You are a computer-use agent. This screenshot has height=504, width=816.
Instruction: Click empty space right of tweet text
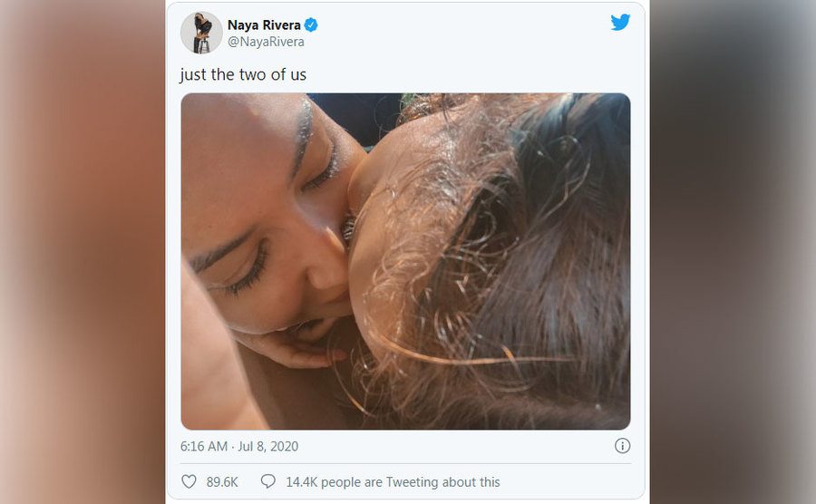click(x=471, y=74)
